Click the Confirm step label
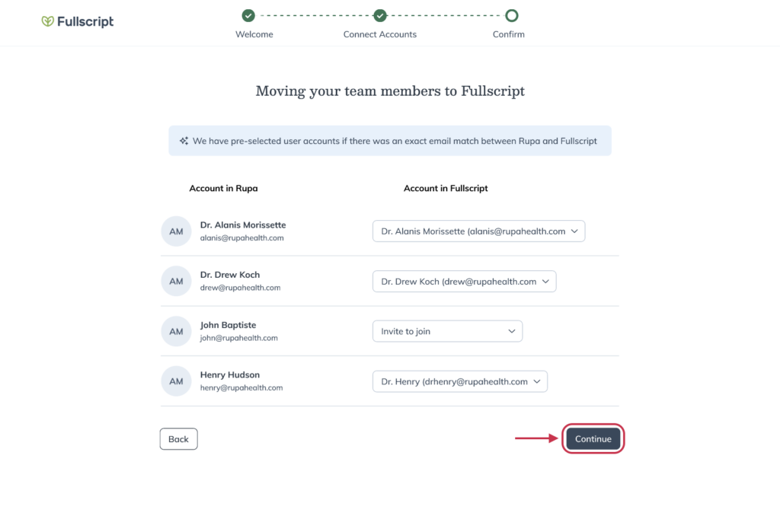 pyautogui.click(x=508, y=34)
